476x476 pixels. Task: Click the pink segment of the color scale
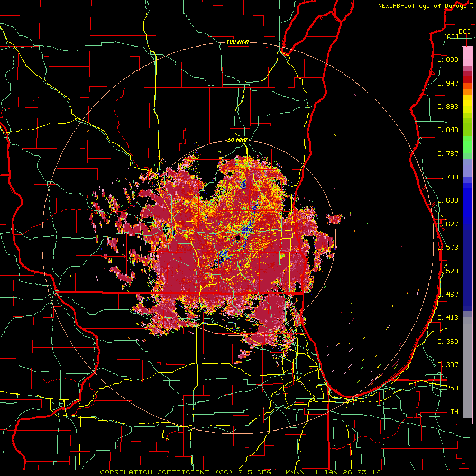[467, 56]
